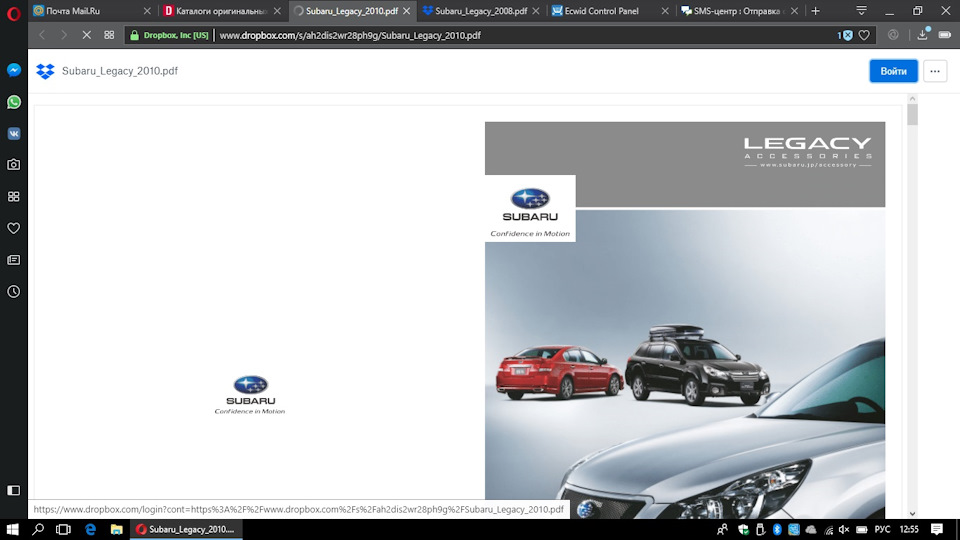Open Windows taskbar search
The height and width of the screenshot is (540, 960).
click(38, 530)
